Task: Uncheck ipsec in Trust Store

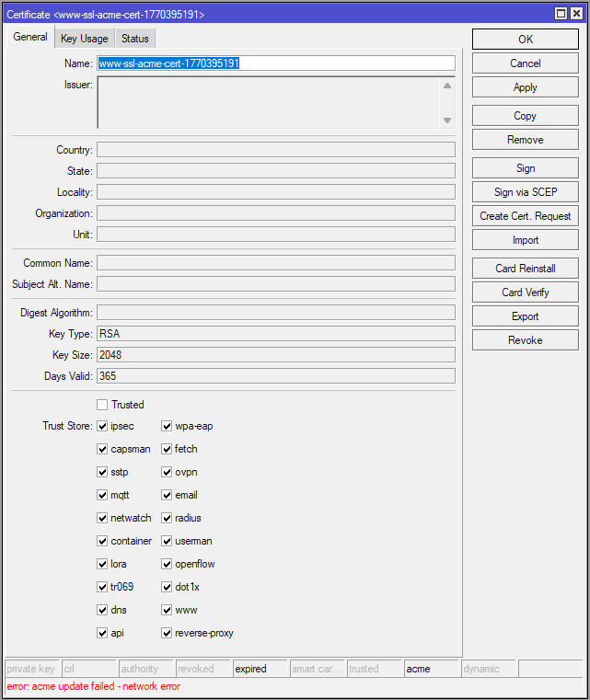Action: click(x=102, y=426)
